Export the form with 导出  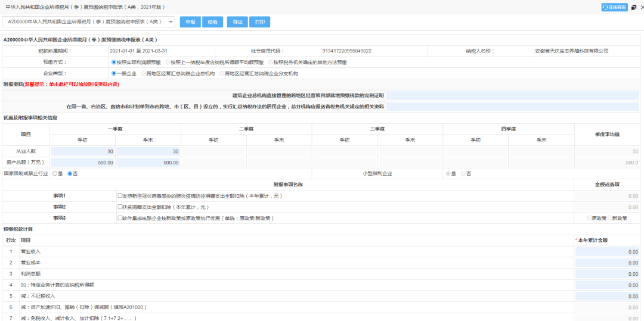pos(237,22)
